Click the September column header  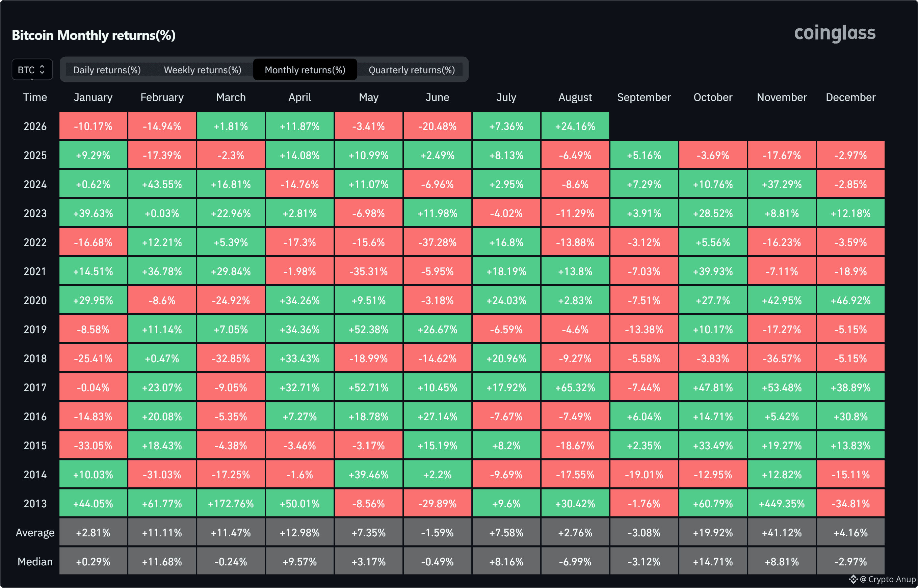click(x=644, y=97)
